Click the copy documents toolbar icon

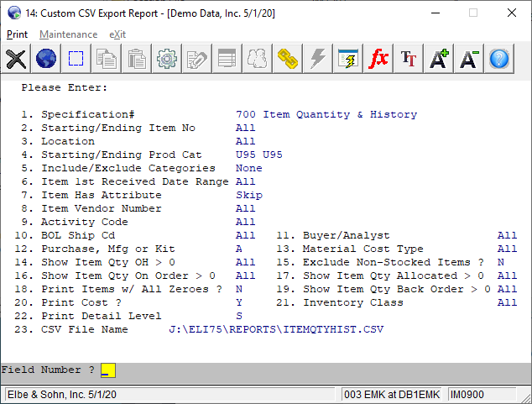coord(107,59)
